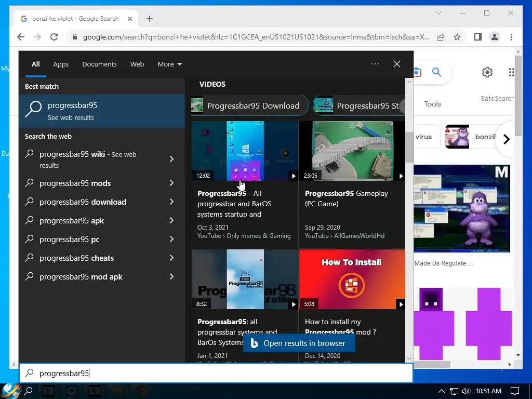Expand progressbar95 cheats suggestion arrow
The width and height of the screenshot is (532, 399).
point(171,258)
